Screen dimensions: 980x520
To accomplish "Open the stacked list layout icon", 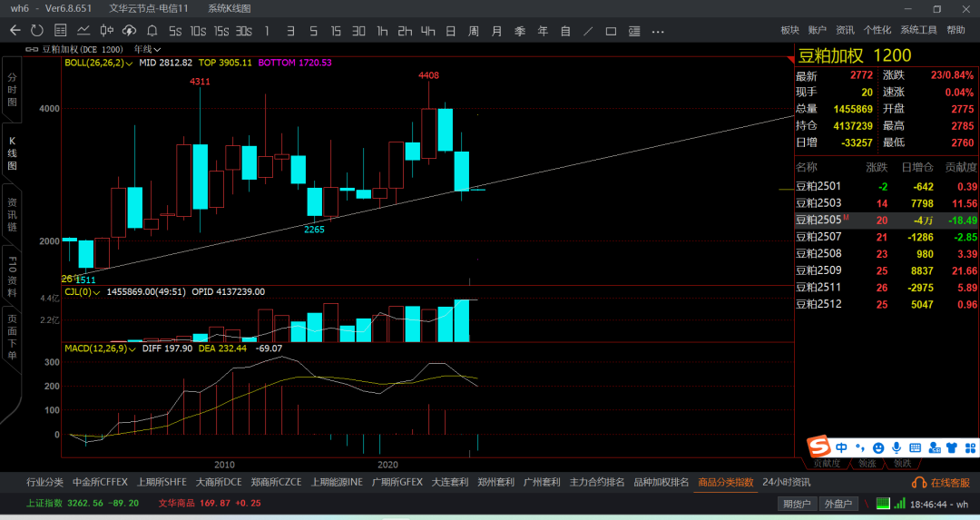I will (x=633, y=31).
